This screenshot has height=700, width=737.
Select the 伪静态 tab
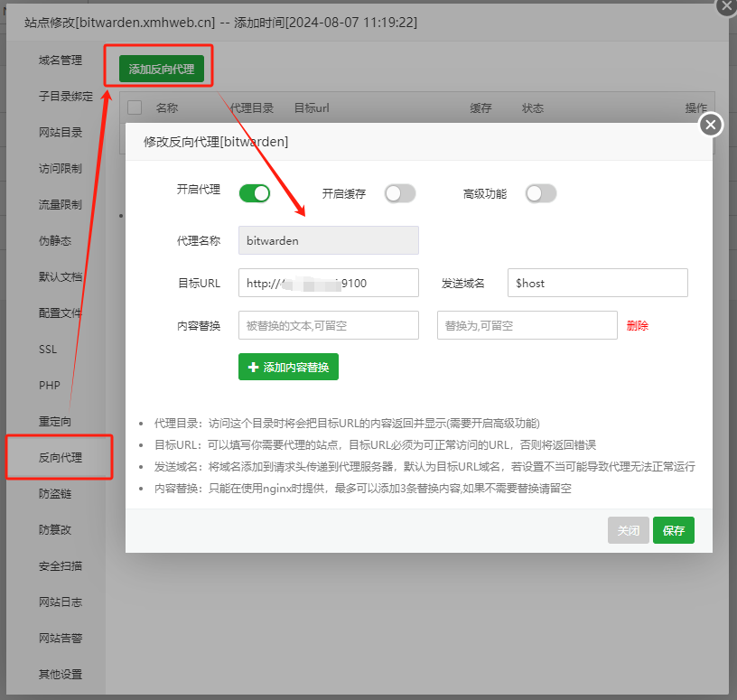55,240
